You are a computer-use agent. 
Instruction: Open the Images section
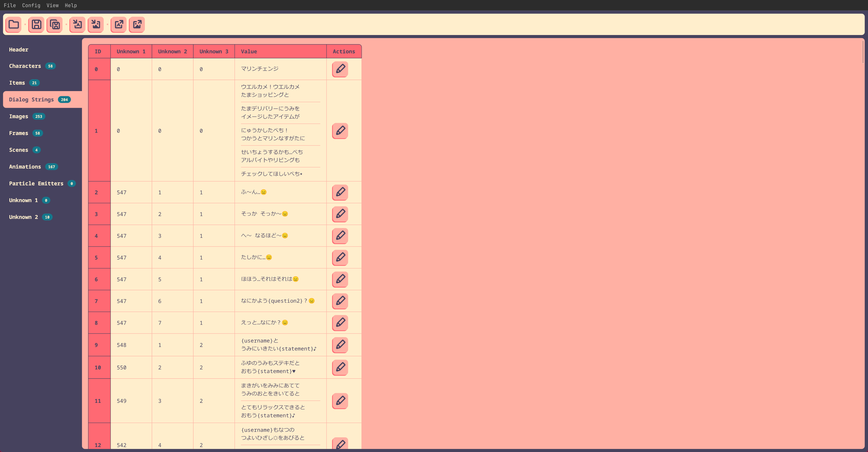(43, 116)
